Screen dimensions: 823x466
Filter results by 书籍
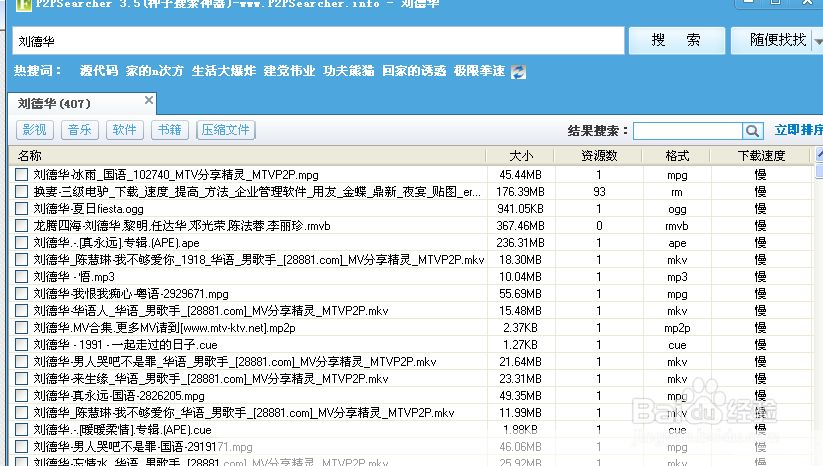tap(170, 130)
